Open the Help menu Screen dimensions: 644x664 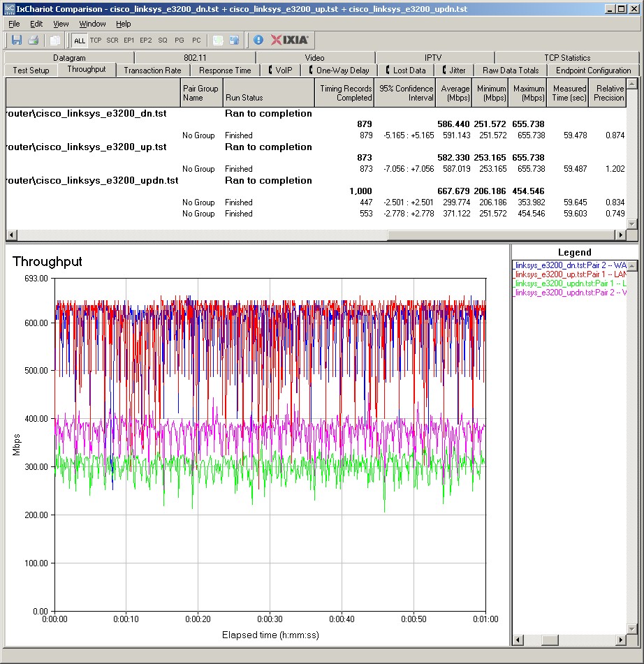click(124, 24)
